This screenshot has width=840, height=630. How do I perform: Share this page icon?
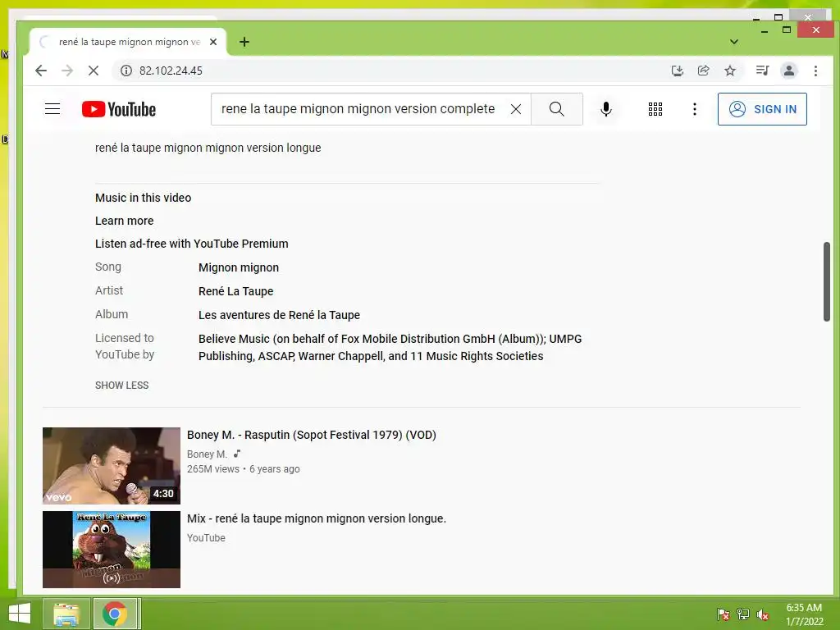click(x=703, y=71)
